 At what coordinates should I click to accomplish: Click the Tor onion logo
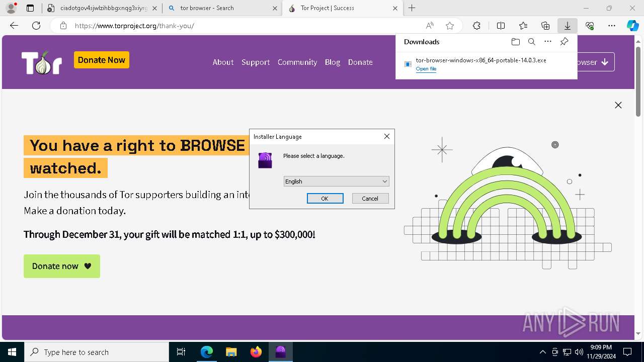[x=42, y=62]
